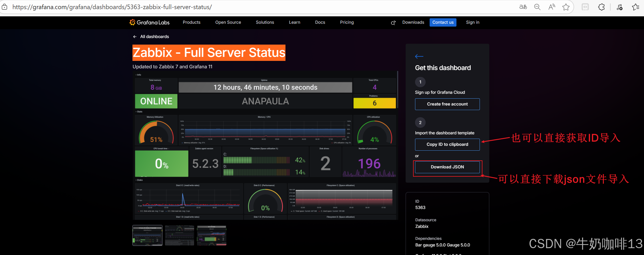Open the browser extensions puzzle icon
This screenshot has width=644, height=255.
point(601,7)
